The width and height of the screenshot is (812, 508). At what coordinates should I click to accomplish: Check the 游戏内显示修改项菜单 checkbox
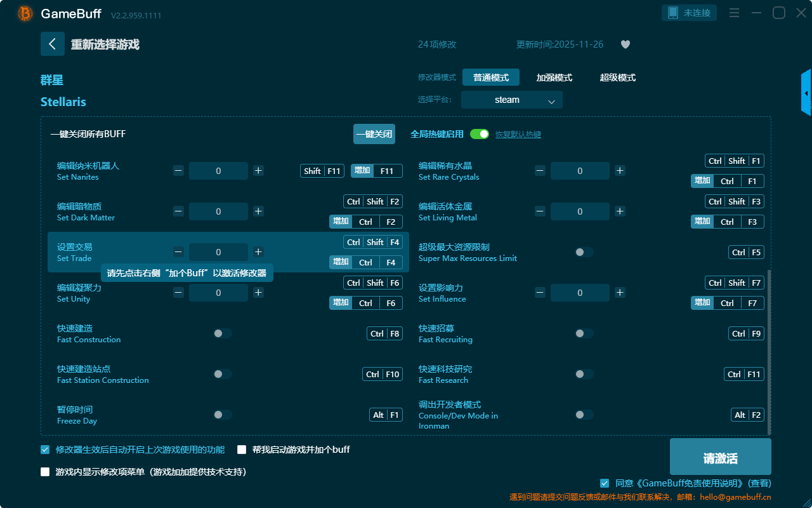pyautogui.click(x=45, y=472)
